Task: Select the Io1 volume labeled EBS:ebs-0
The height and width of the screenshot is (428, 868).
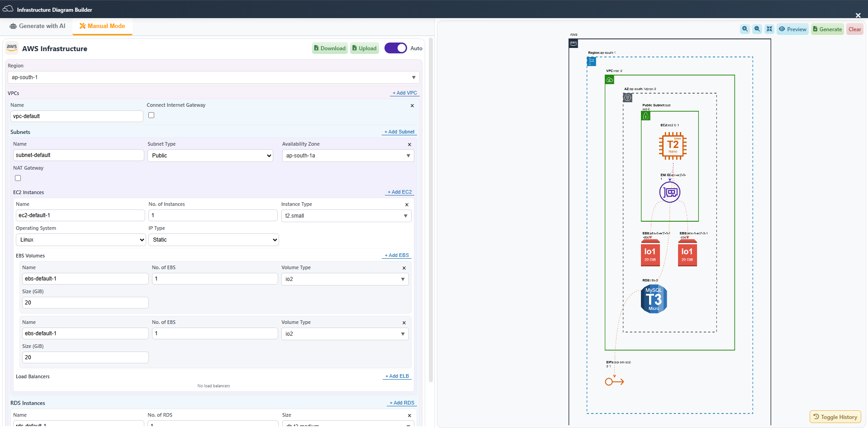Action: [650, 252]
